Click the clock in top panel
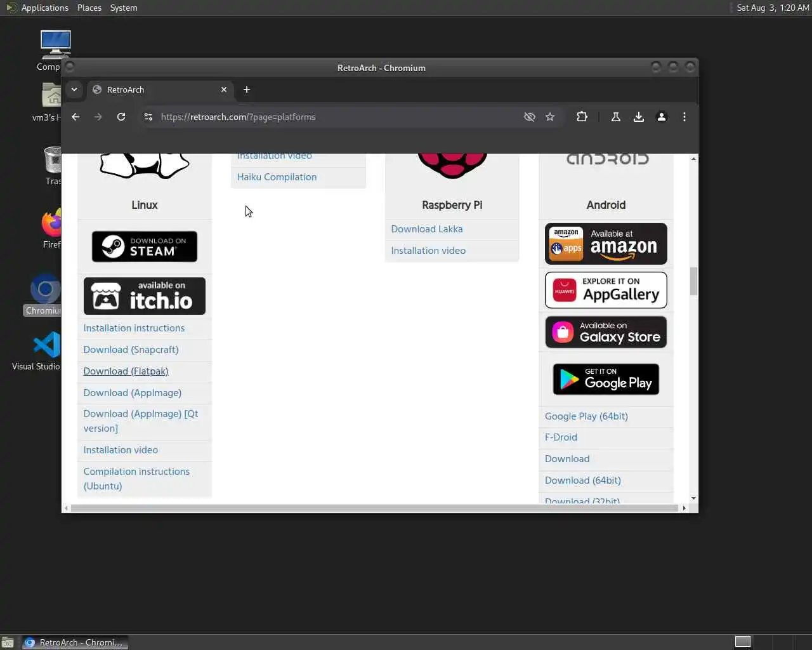The image size is (812, 650). pyautogui.click(x=773, y=8)
